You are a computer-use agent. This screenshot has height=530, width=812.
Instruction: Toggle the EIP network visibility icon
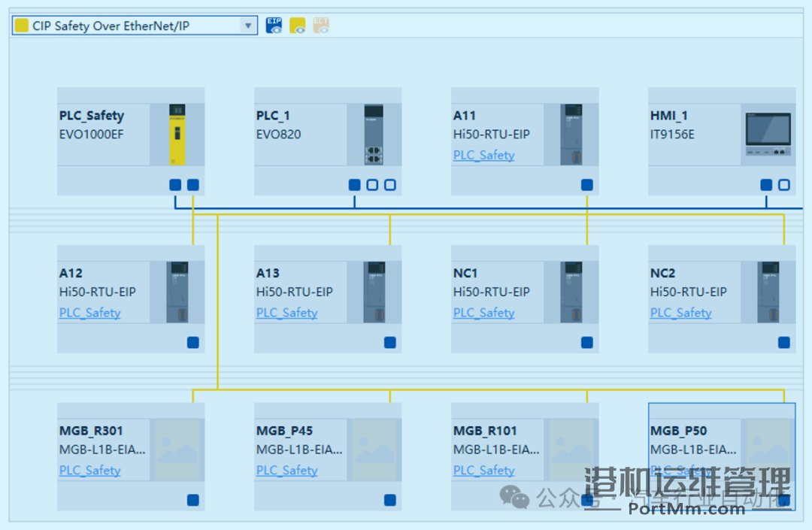pos(273,25)
